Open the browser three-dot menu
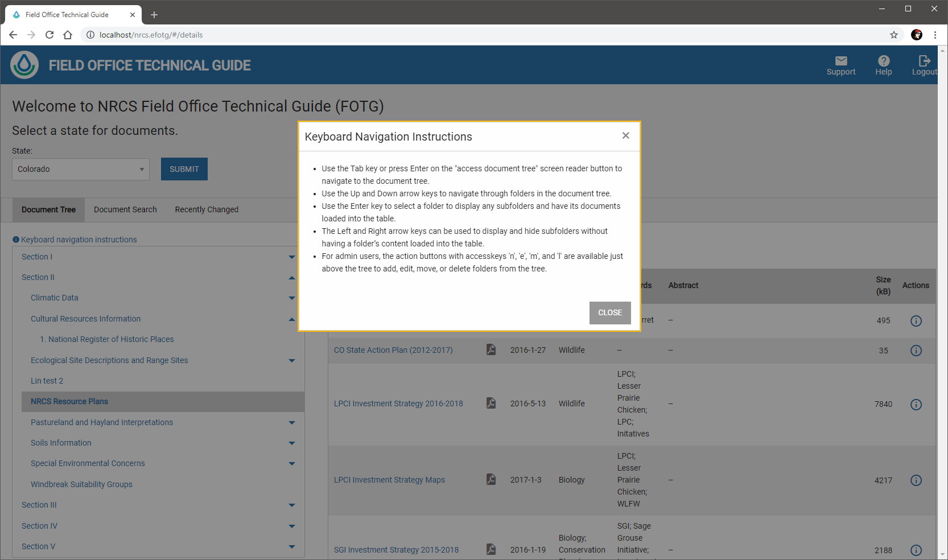 pos(935,35)
